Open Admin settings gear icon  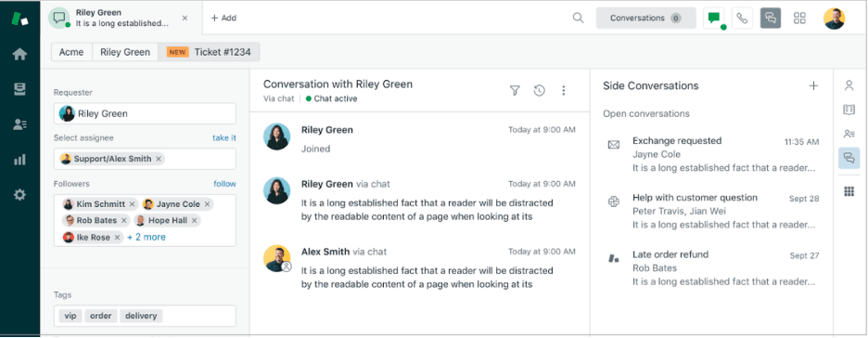coord(19,195)
